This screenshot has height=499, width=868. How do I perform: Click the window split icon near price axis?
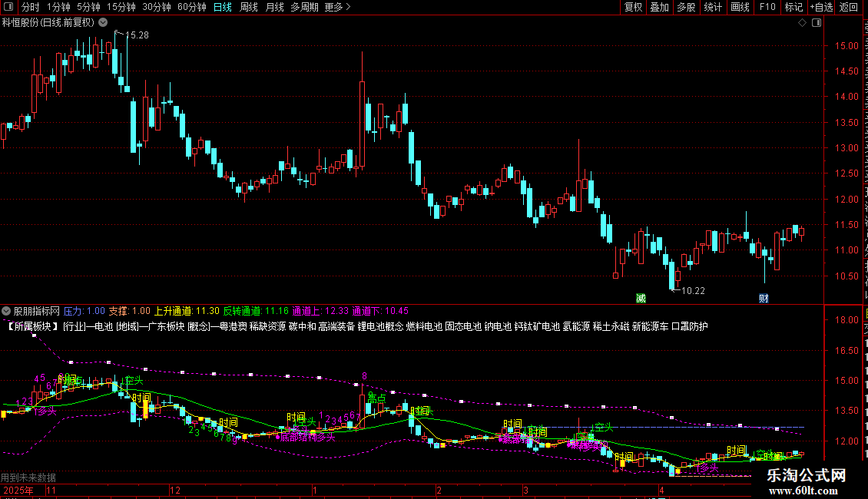coord(817,23)
